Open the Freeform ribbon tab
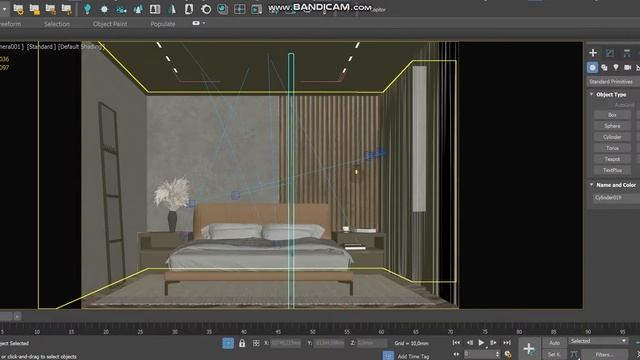Screen dimensions: 640x360 tap(10, 24)
